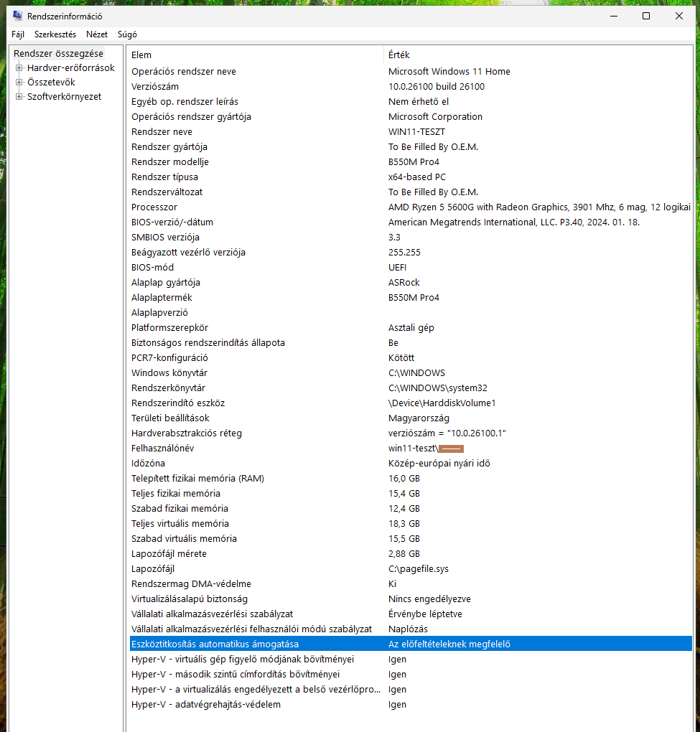Screen dimensions: 700x732
Task: Select the Operációs rendszer neve row
Action: pyautogui.click(x=411, y=72)
